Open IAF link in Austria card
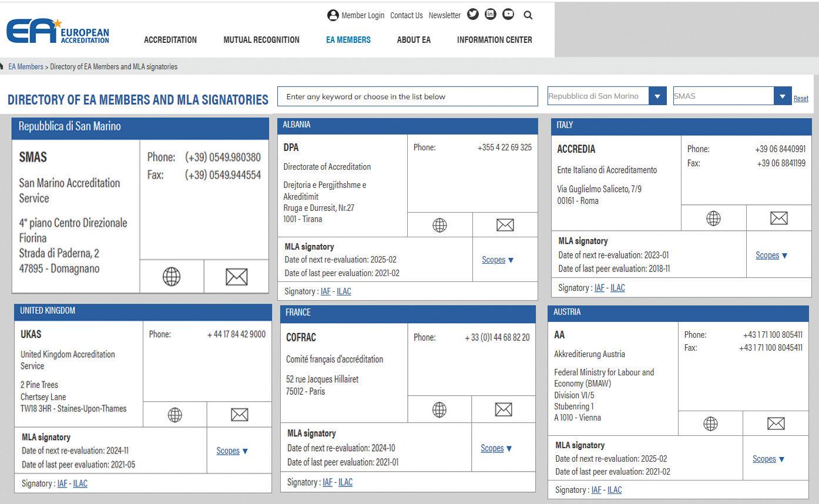819x504 pixels. point(596,490)
